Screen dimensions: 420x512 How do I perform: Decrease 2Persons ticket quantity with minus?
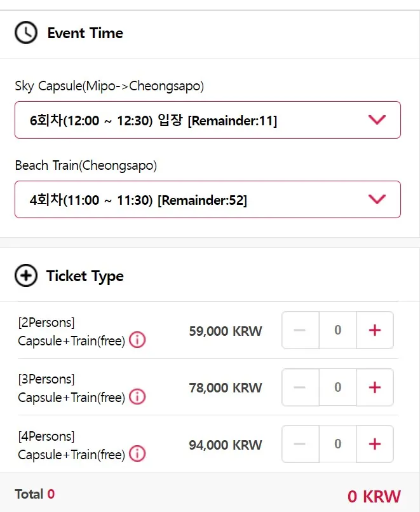[x=301, y=330]
